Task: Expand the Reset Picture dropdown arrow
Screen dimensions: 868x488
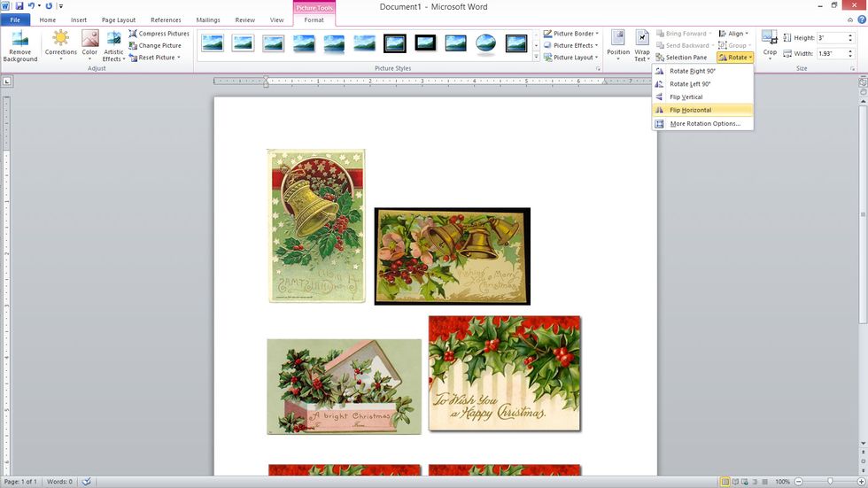Action: [179, 58]
